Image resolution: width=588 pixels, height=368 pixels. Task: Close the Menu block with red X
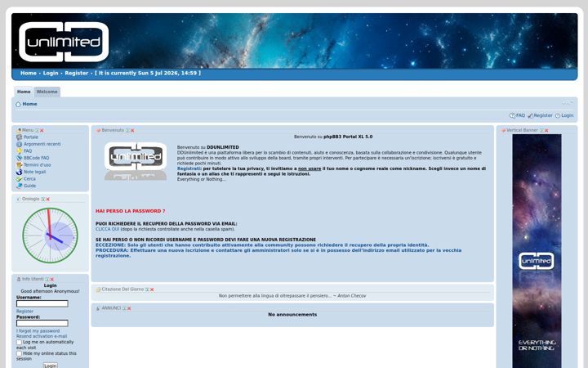42,131
